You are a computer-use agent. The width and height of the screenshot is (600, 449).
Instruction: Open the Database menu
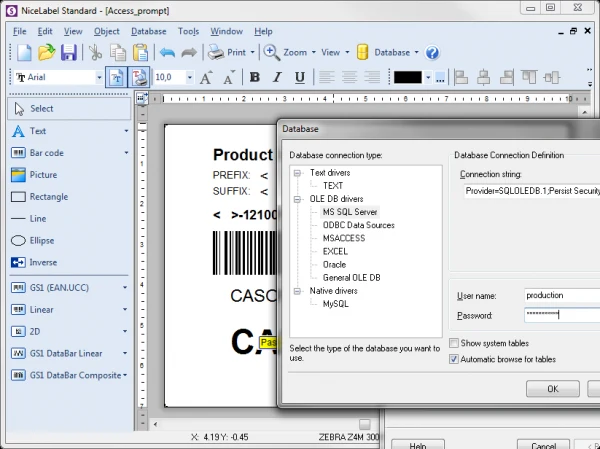[148, 31]
